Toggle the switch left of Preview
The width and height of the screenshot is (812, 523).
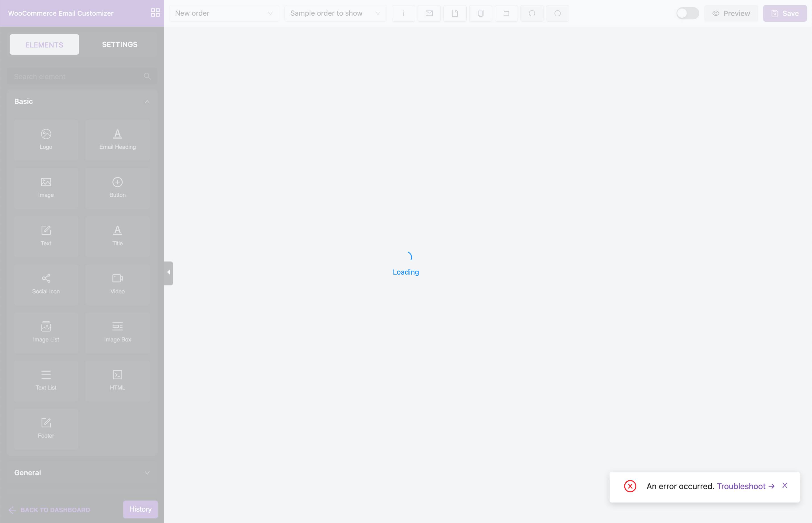(x=687, y=13)
